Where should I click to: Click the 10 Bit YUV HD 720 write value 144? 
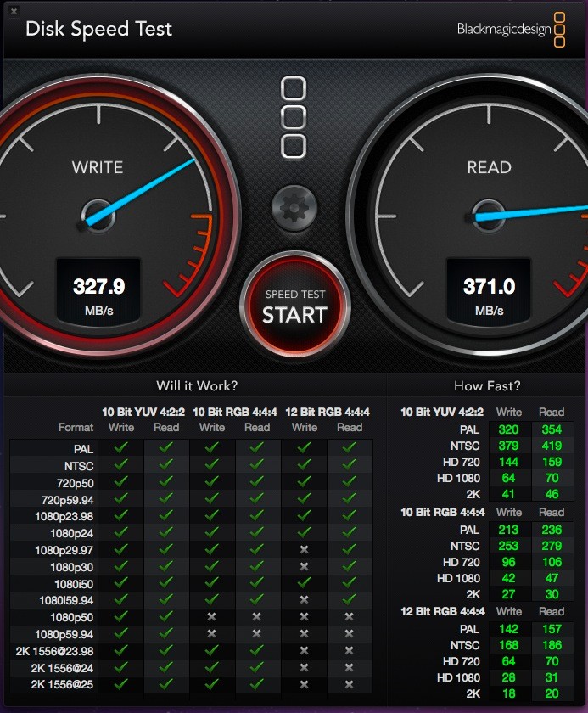[x=508, y=462]
